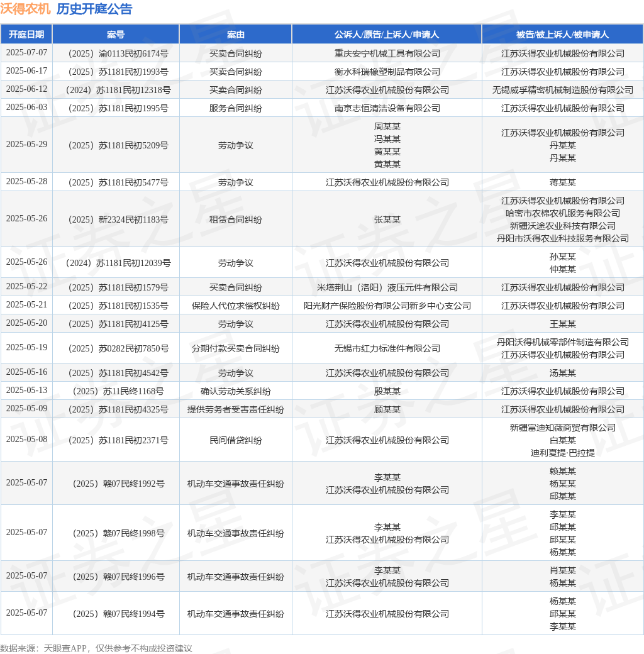This screenshot has width=644, height=654.
Task: Select case number 赣07民终1992号
Action: pos(118,484)
